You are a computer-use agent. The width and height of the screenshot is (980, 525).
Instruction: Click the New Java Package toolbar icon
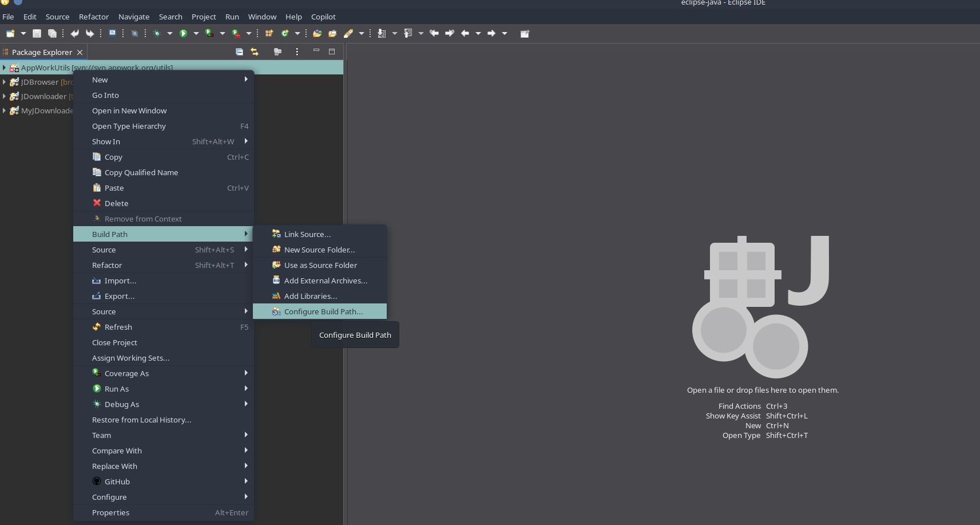(269, 33)
